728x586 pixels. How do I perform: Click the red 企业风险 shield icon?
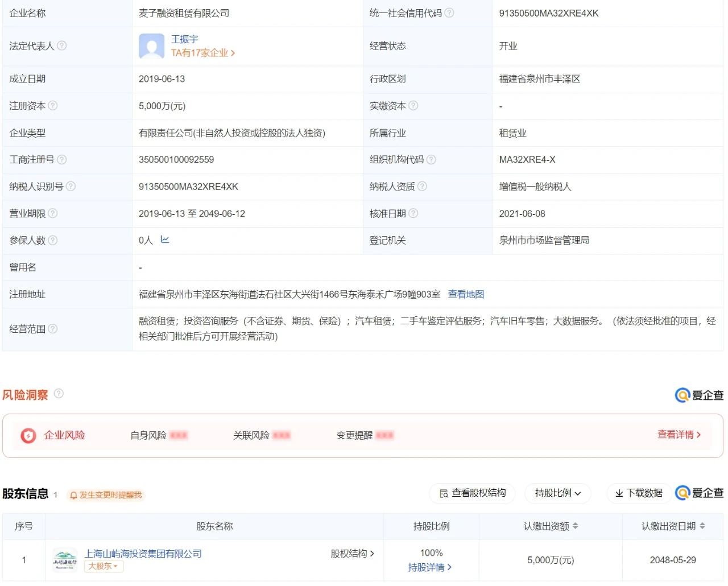[x=28, y=435]
